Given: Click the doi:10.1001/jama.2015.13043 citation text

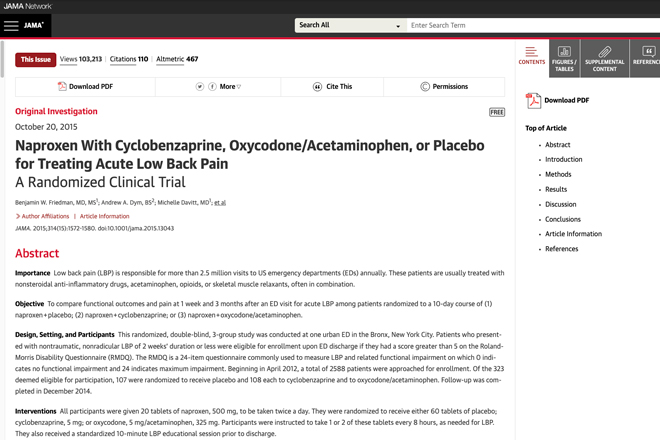Looking at the screenshot, I should coord(136,228).
